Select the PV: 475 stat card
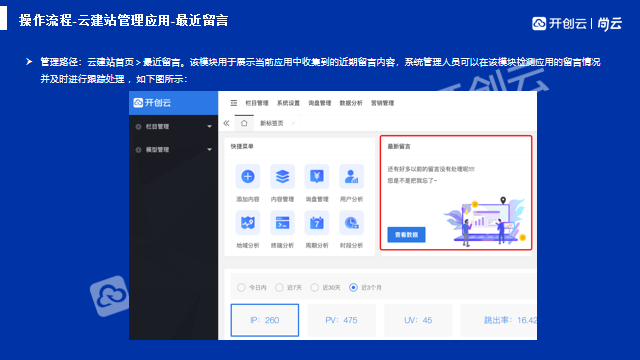The width and height of the screenshot is (640, 360). point(341,320)
